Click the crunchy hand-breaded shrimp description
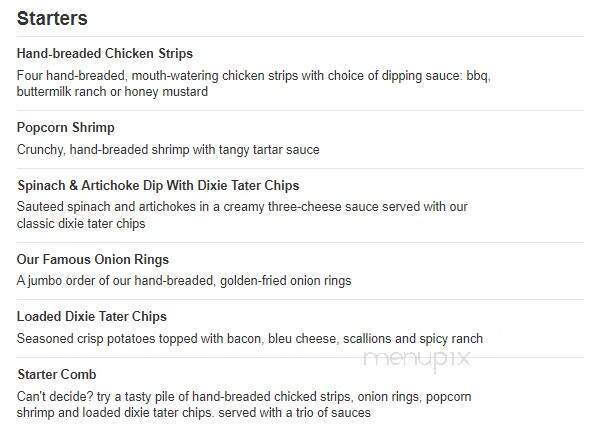 click(x=168, y=149)
